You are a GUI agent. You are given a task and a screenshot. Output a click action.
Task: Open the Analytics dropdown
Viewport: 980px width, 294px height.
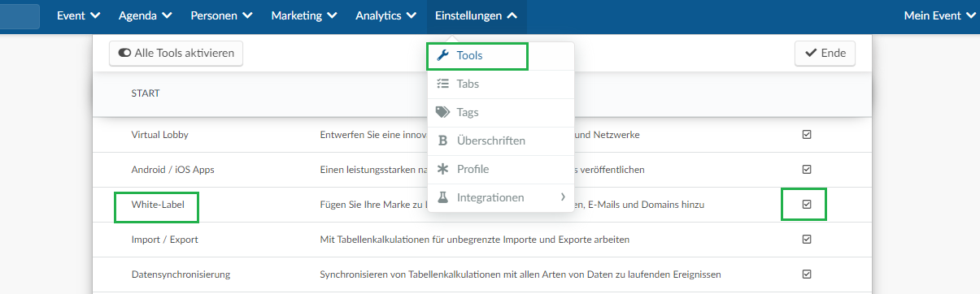pos(386,15)
